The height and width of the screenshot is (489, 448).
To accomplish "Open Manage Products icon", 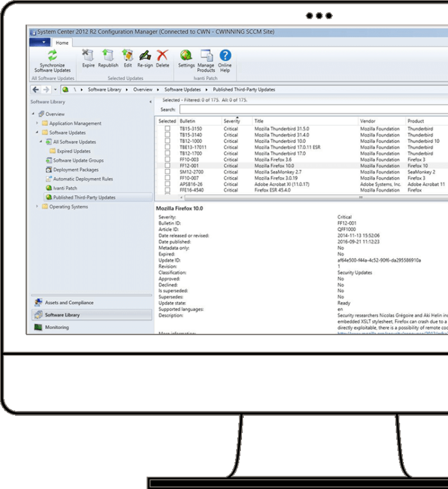I will coord(206,56).
